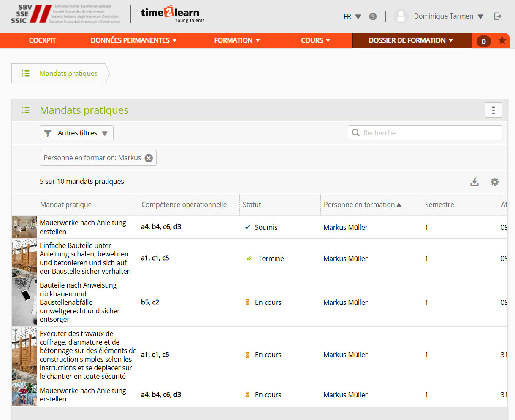Viewport: 515px width, 420px height.
Task: Sort by the Statut column header
Action: [x=252, y=205]
